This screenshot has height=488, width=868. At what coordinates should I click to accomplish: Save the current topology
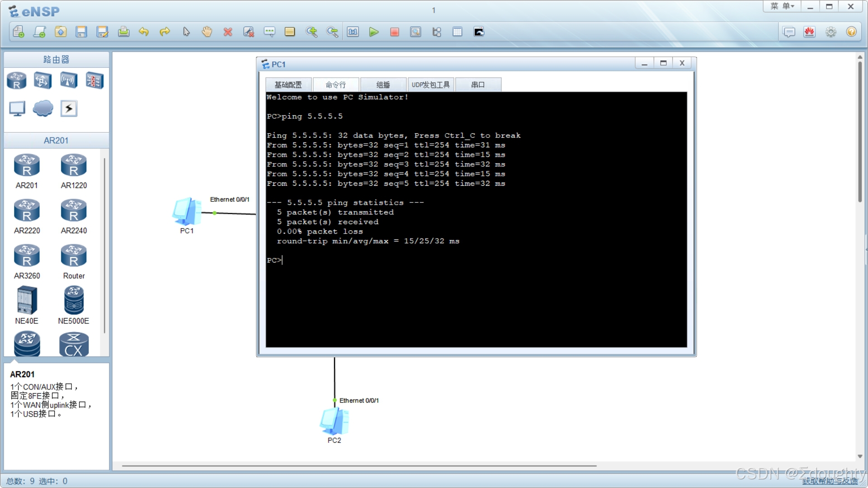(x=81, y=32)
